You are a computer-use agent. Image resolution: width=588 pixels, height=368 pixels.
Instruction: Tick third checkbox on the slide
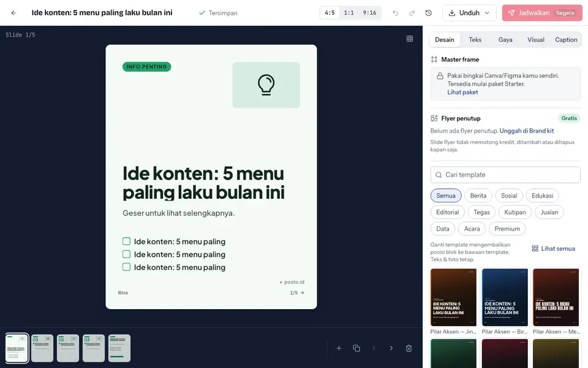coord(126,267)
